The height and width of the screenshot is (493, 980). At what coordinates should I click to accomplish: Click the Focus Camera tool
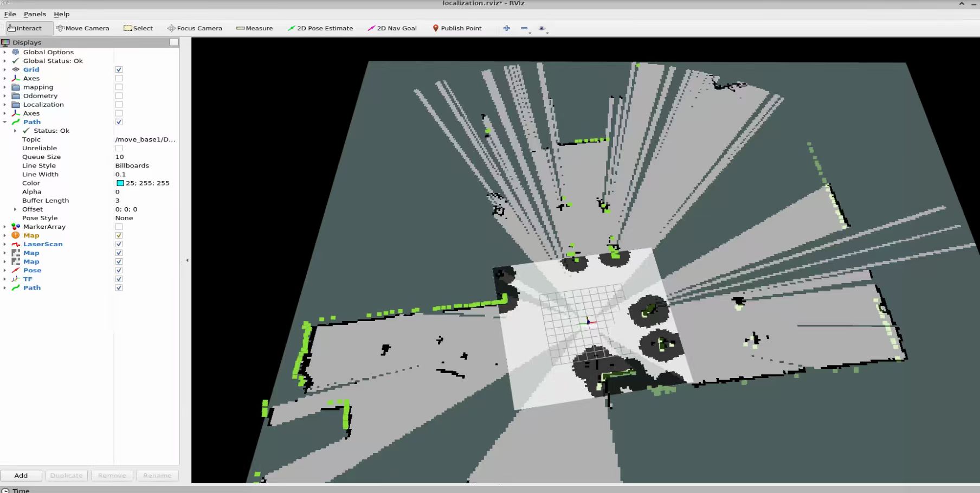(195, 28)
